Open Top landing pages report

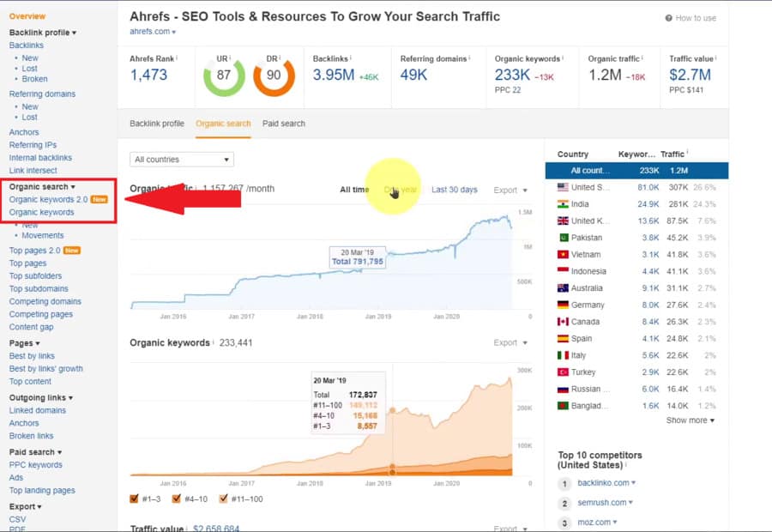[x=42, y=491]
